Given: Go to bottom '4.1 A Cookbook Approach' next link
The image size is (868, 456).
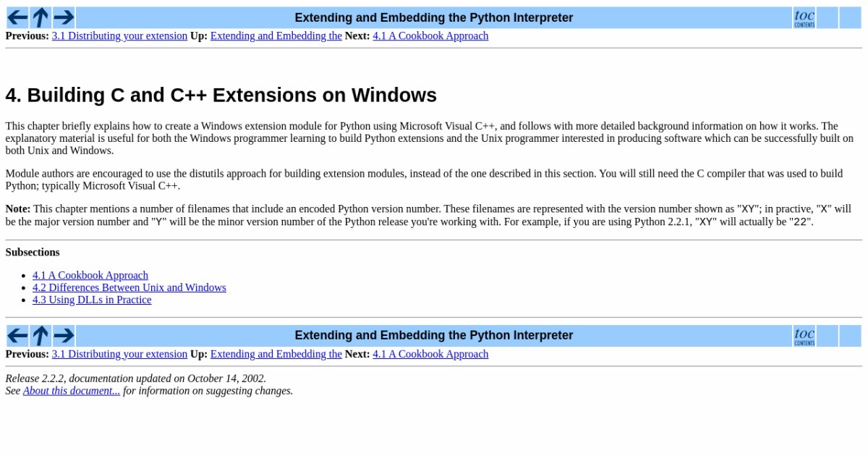Looking at the screenshot, I should (x=430, y=355).
